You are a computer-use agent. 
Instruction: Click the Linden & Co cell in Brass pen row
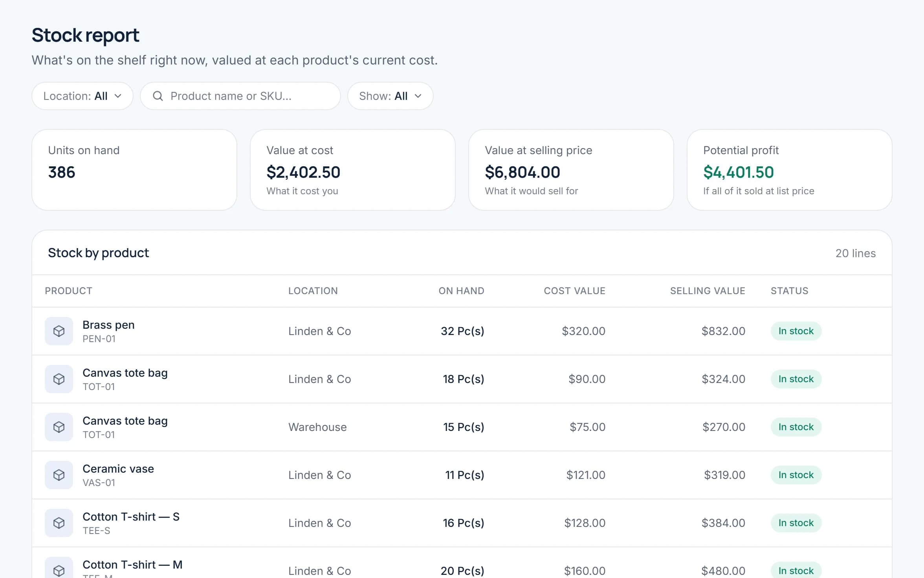point(319,331)
